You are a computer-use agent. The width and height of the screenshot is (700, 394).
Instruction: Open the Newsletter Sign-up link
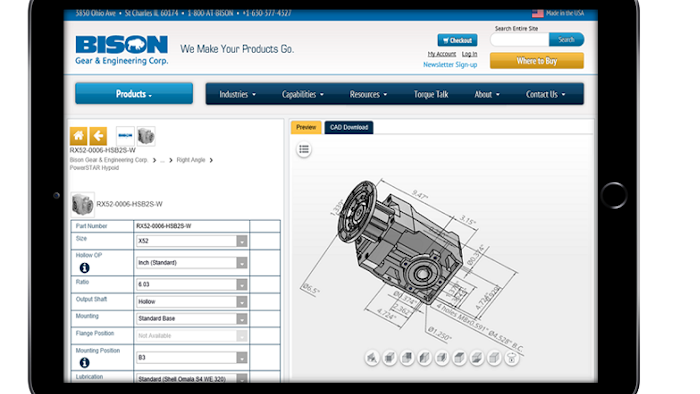450,65
